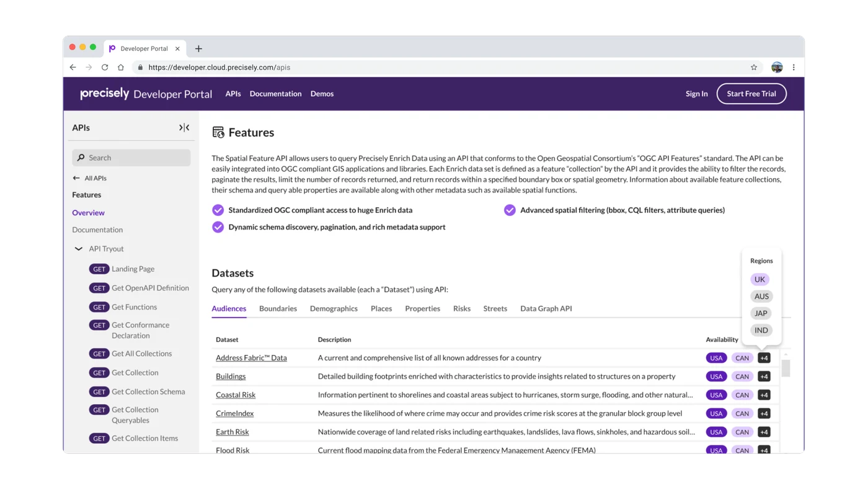Select Overview in the sidebar
868x489 pixels.
click(88, 213)
